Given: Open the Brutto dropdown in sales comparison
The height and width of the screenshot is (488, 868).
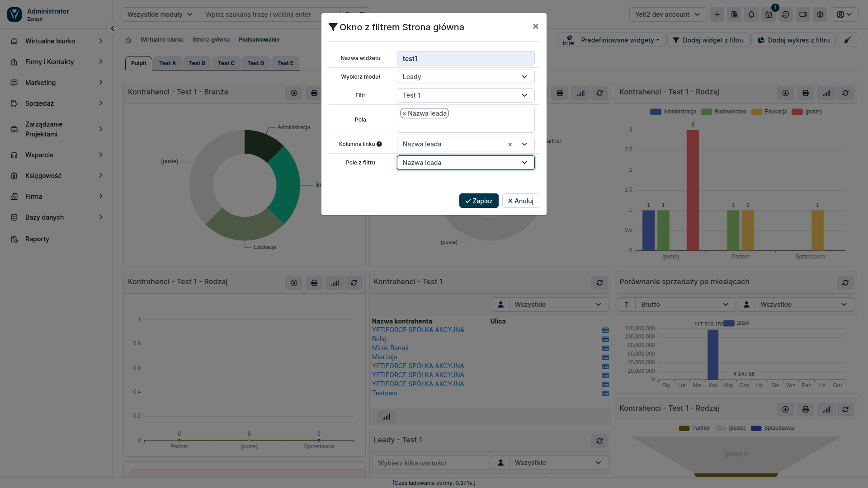Looking at the screenshot, I should (x=685, y=305).
